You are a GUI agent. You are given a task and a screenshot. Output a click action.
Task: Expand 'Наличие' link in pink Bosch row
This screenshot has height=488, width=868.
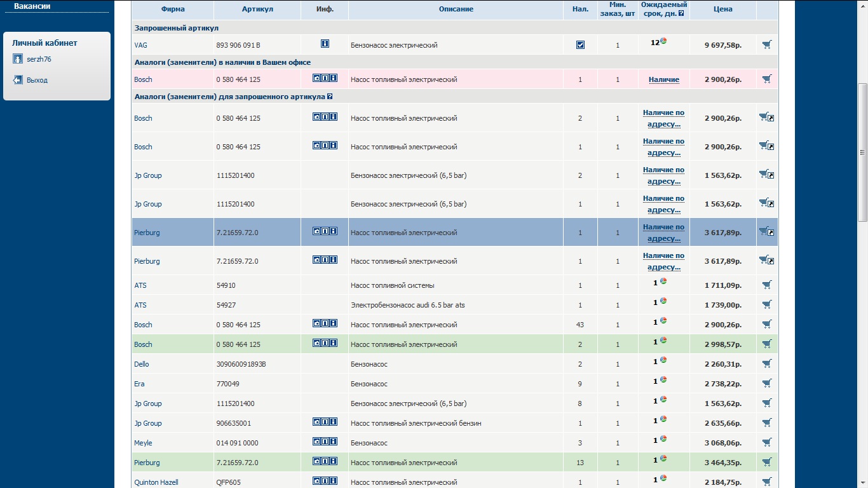663,79
